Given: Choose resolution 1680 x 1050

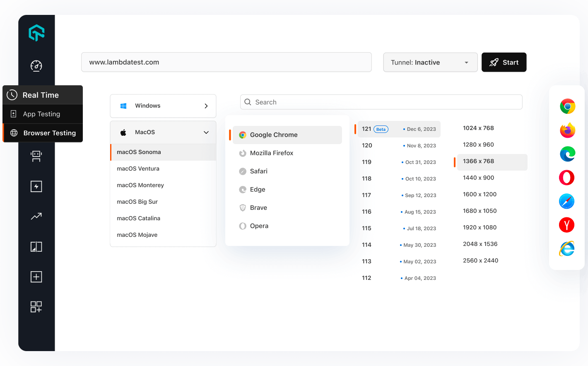Looking at the screenshot, I should tap(480, 211).
